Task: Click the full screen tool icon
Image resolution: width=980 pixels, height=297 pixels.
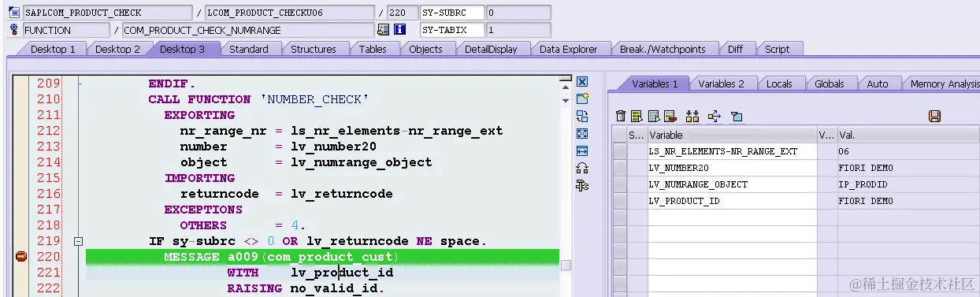Action: [582, 133]
